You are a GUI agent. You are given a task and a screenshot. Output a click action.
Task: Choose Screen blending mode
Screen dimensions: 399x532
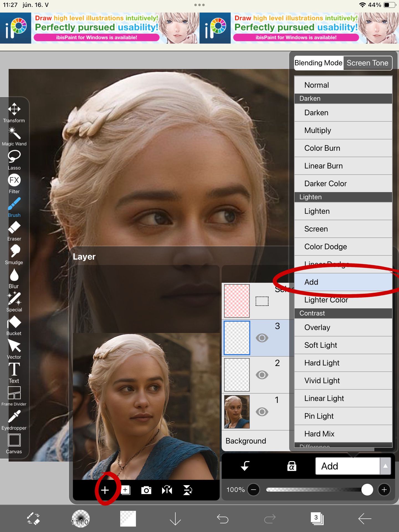tap(343, 229)
